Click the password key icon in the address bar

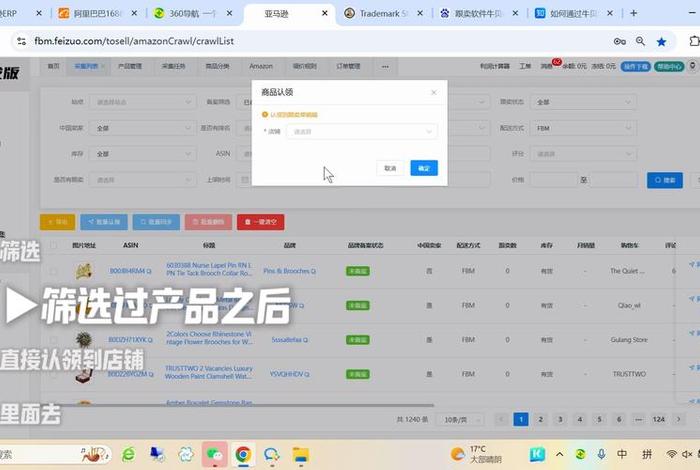[x=620, y=41]
